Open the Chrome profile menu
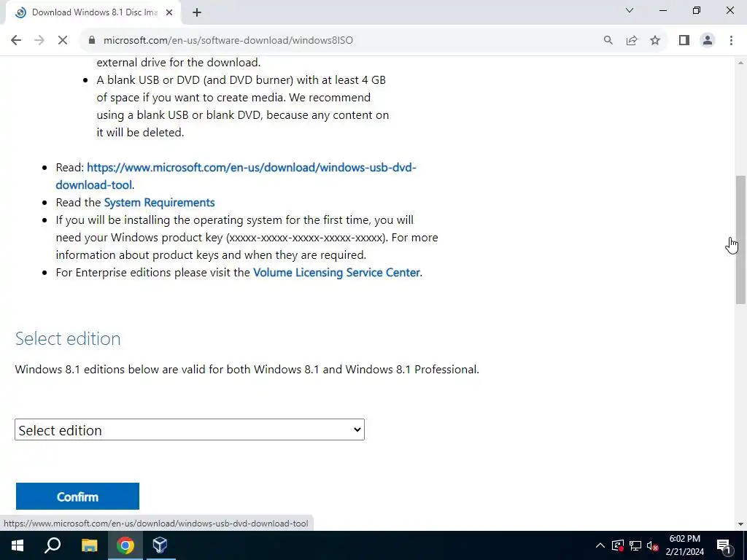 tap(708, 40)
